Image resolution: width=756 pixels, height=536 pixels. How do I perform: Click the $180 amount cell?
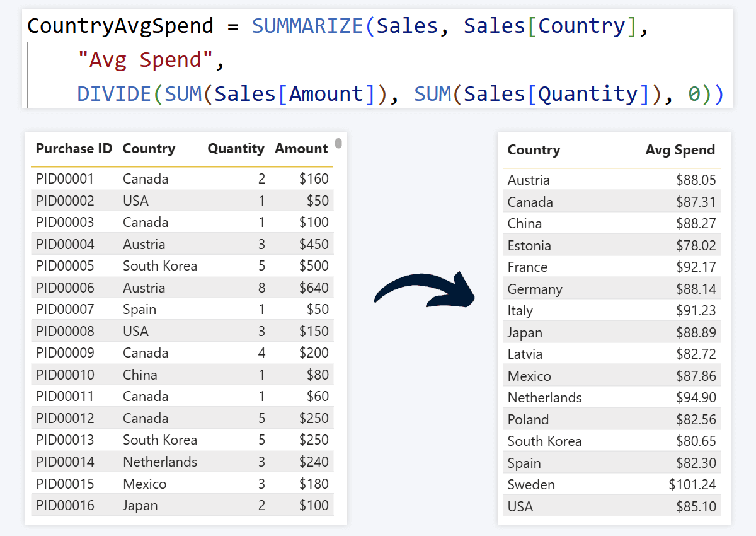pyautogui.click(x=314, y=484)
